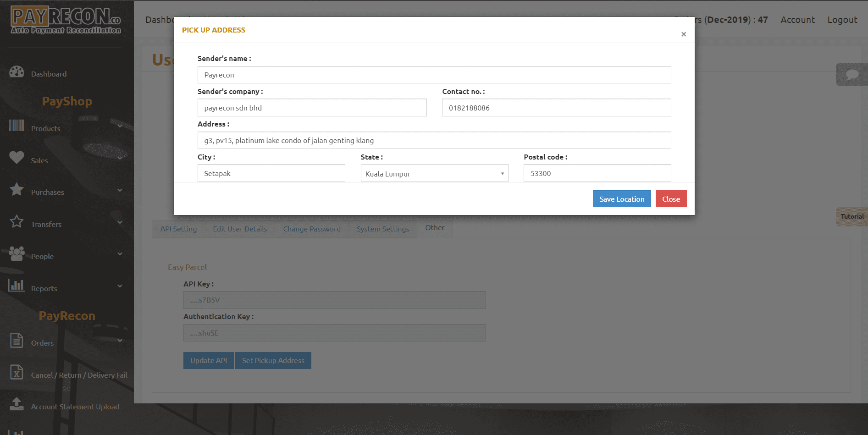Screen dimensions: 868x435
Task: Open Cancel / Return / Delivery Fail
Action: pos(79,375)
